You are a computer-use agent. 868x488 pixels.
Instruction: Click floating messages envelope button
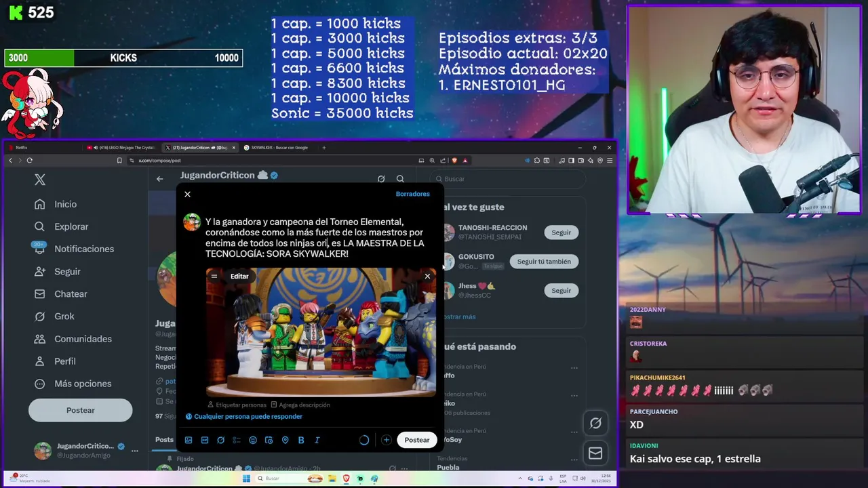(x=595, y=453)
